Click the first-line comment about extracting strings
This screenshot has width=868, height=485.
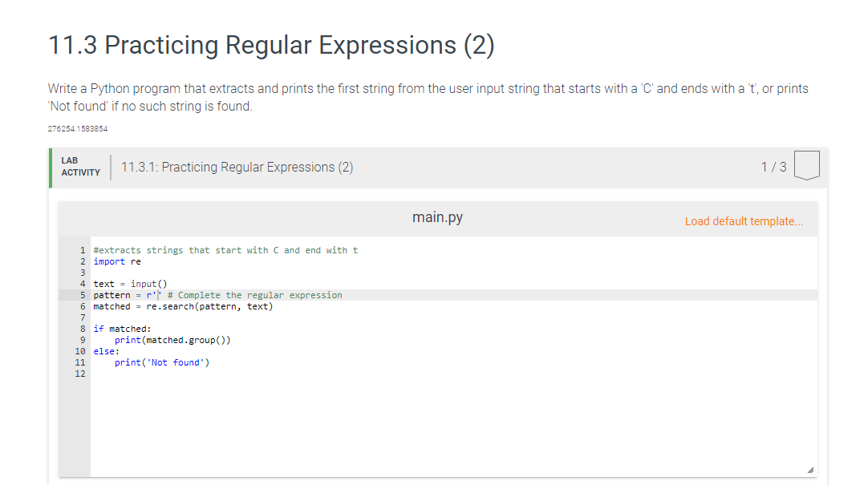pyautogui.click(x=225, y=250)
